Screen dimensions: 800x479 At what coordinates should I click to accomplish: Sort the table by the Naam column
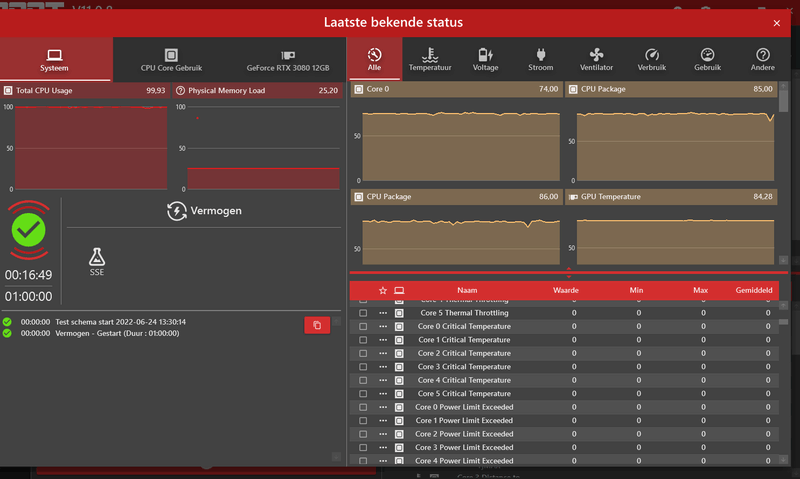point(465,291)
